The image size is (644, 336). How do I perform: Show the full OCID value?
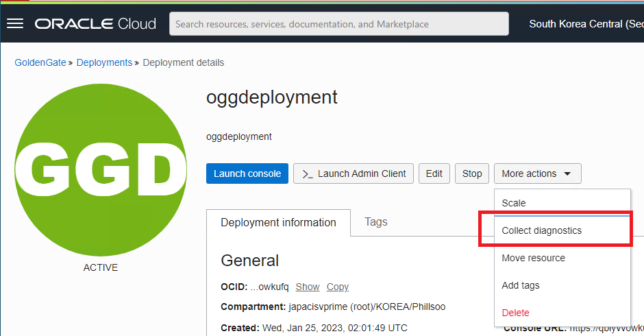[308, 287]
